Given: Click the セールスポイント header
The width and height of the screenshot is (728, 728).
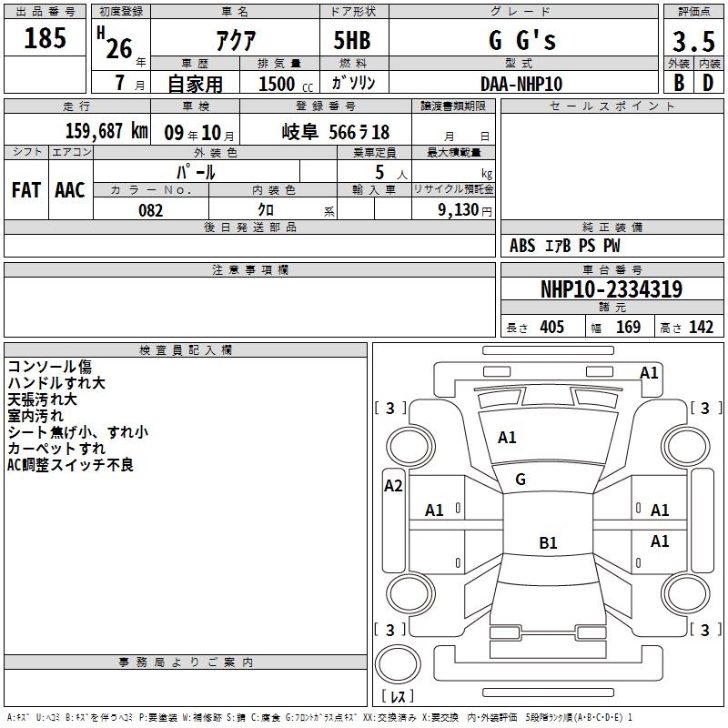Looking at the screenshot, I should [x=612, y=106].
